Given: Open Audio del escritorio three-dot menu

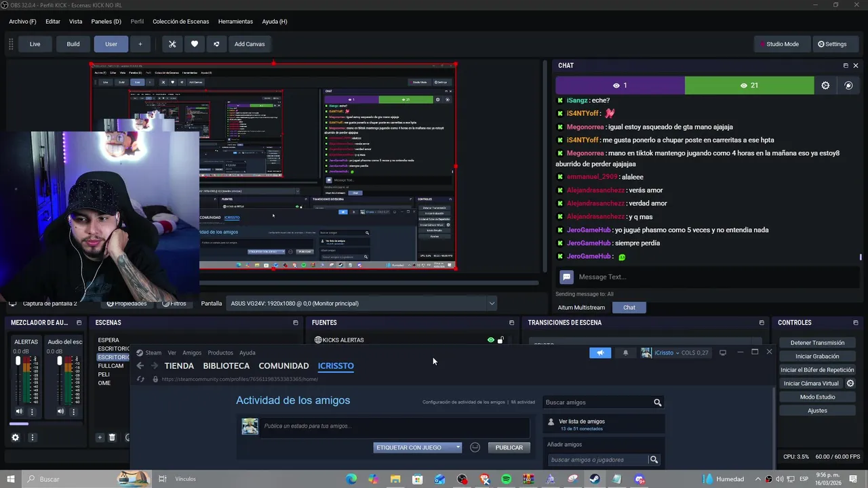Looking at the screenshot, I should [73, 411].
